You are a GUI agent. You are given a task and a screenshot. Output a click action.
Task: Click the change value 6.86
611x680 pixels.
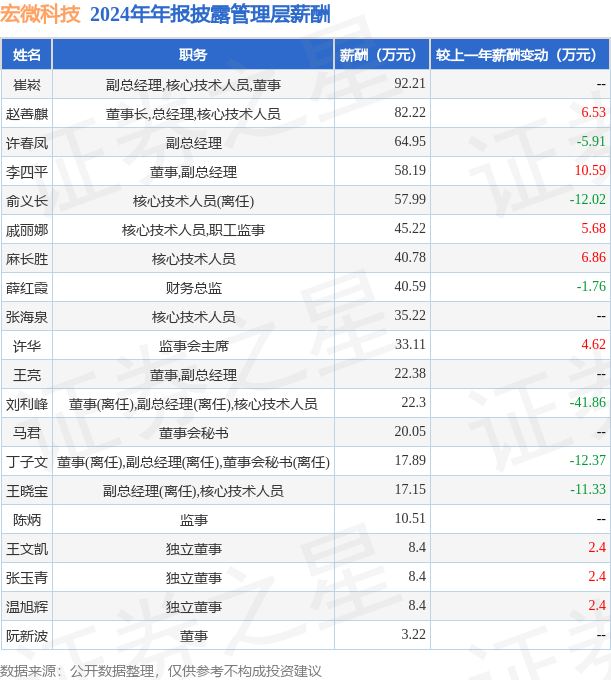point(593,258)
